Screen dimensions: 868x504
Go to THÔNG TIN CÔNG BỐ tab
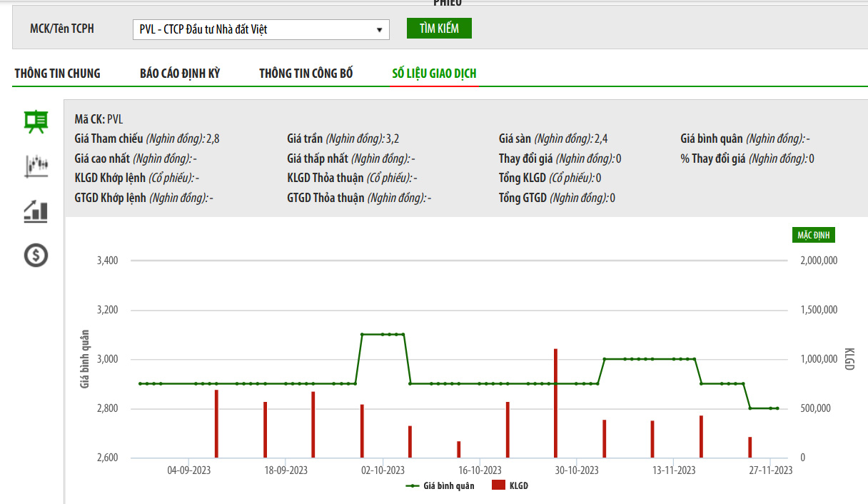306,74
